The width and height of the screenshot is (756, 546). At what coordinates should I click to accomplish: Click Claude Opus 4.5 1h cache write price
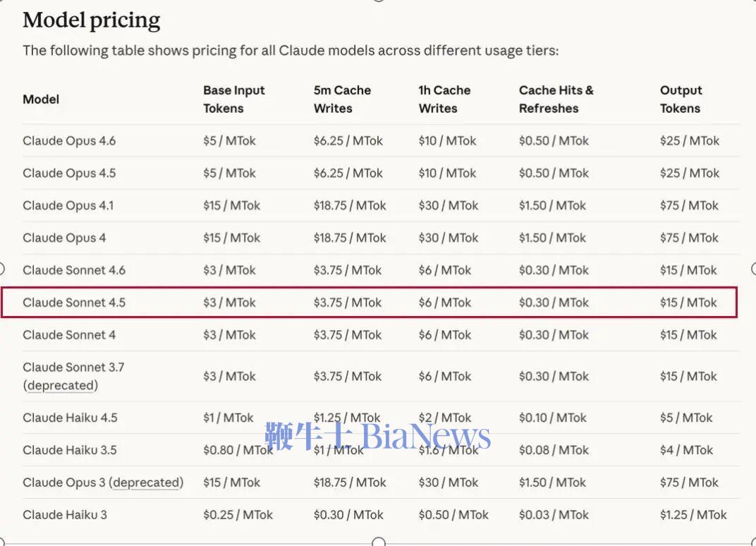(x=447, y=173)
